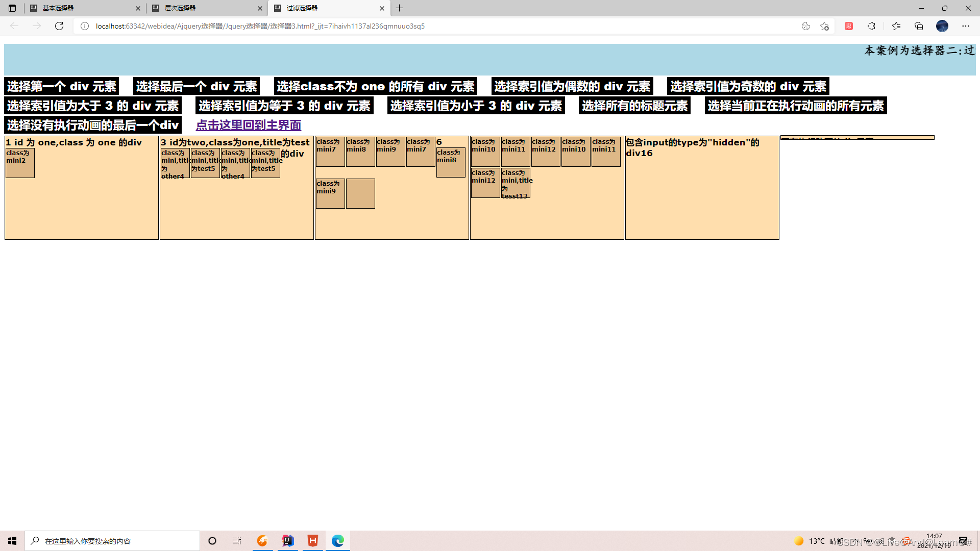The height and width of the screenshot is (551, 980).
Task: Open Microsoft Edge from the taskbar
Action: [338, 541]
